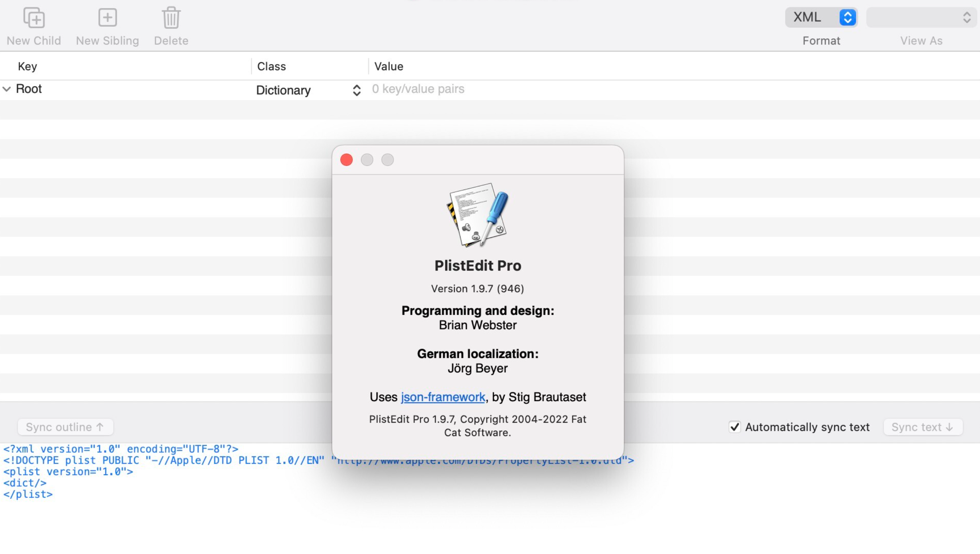Click the '<dict/>' line in the text editor
The image size is (980, 554).
(25, 483)
